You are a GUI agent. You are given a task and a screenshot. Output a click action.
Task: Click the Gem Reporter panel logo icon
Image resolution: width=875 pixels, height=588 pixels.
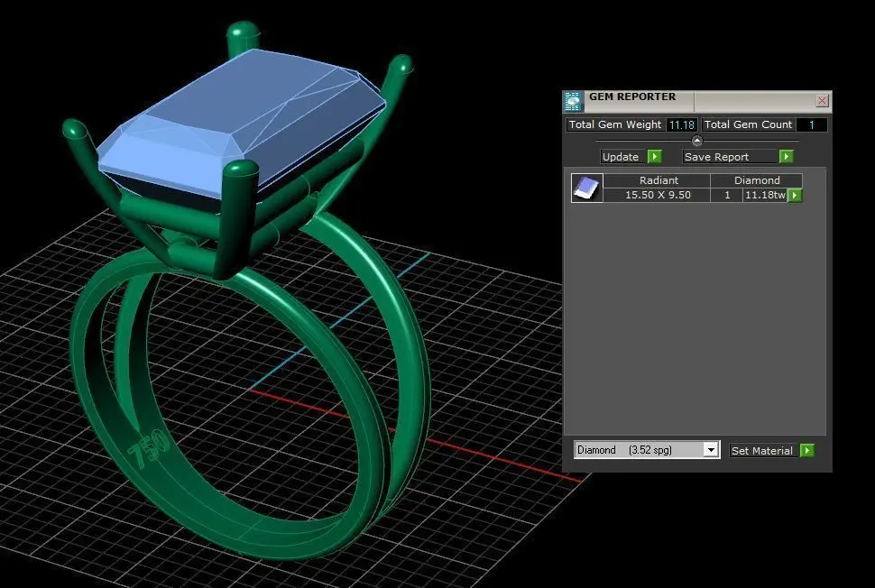click(x=573, y=102)
